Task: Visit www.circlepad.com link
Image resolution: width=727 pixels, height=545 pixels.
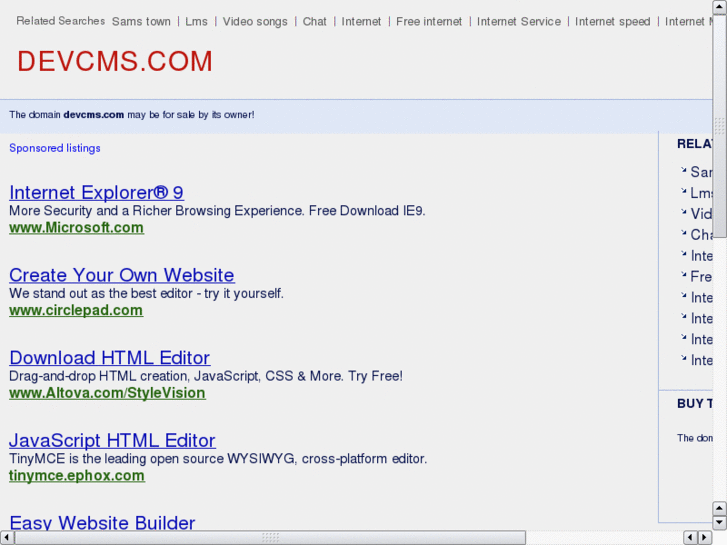Action: pyautogui.click(x=76, y=310)
